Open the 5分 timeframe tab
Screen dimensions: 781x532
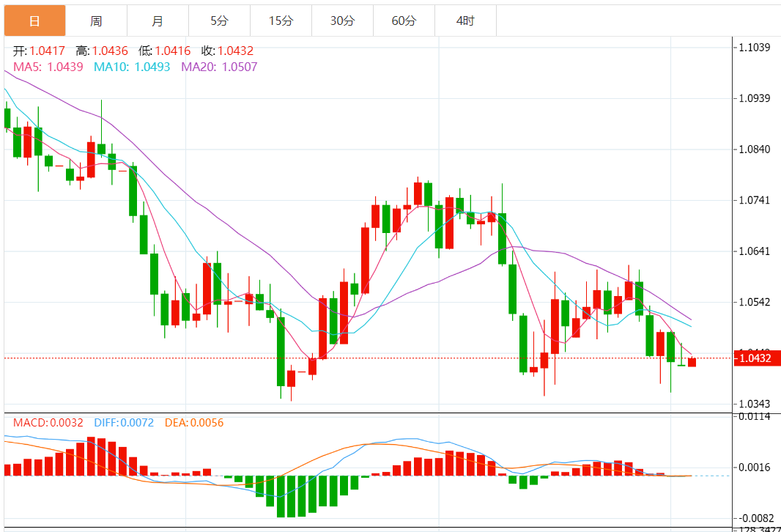[x=219, y=21]
